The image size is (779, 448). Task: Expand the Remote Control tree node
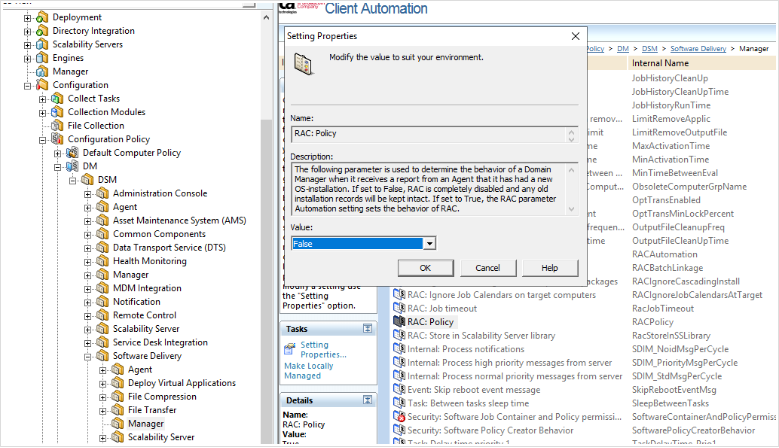[x=87, y=315]
